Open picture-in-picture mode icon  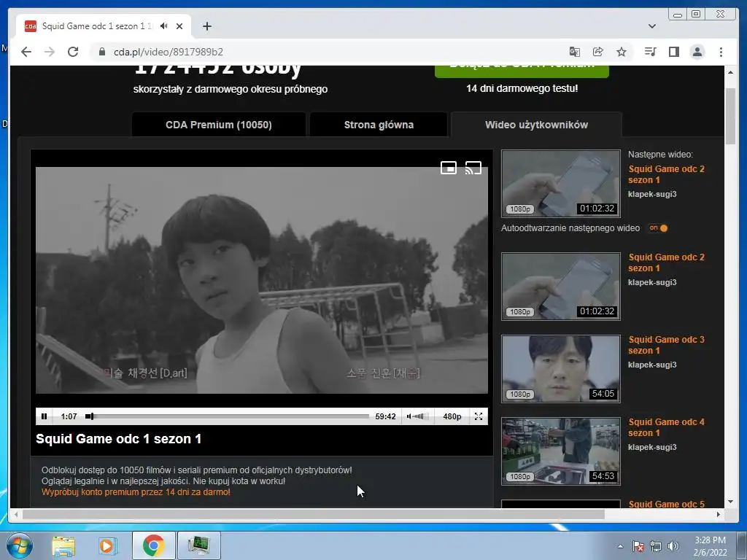click(x=449, y=168)
